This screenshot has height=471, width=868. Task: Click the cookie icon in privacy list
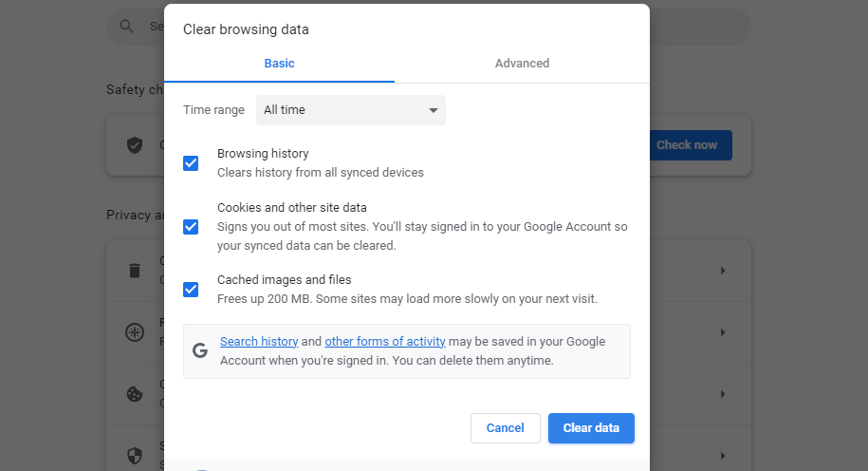(135, 394)
